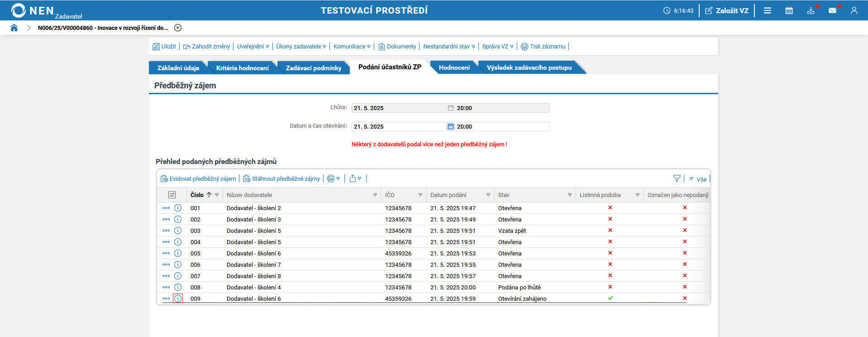868x337 pixels.
Task: Open the user profile icon
Action: click(854, 10)
